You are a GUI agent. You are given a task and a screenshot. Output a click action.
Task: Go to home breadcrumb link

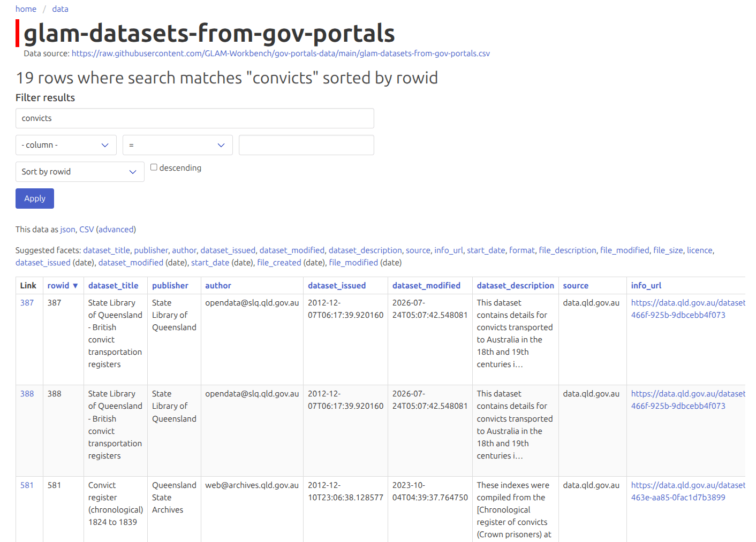[x=26, y=9]
